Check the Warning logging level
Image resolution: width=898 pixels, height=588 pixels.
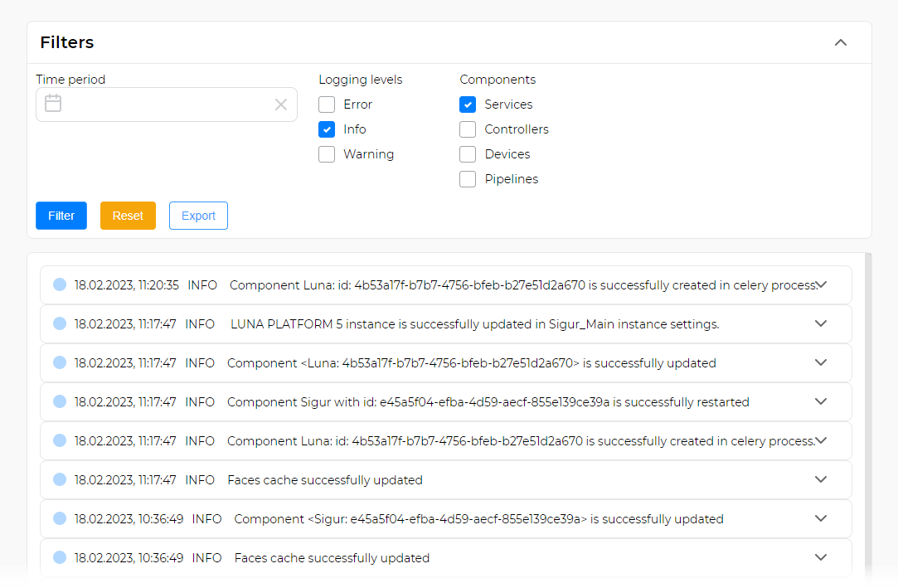pos(327,154)
